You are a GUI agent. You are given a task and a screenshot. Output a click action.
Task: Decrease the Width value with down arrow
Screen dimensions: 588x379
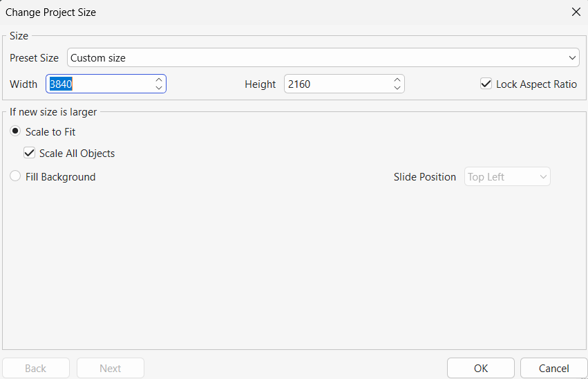[159, 88]
